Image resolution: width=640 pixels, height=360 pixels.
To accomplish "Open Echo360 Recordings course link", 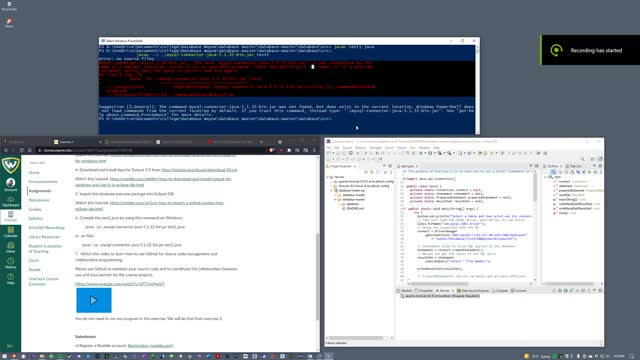I will pyautogui.click(x=47, y=227).
